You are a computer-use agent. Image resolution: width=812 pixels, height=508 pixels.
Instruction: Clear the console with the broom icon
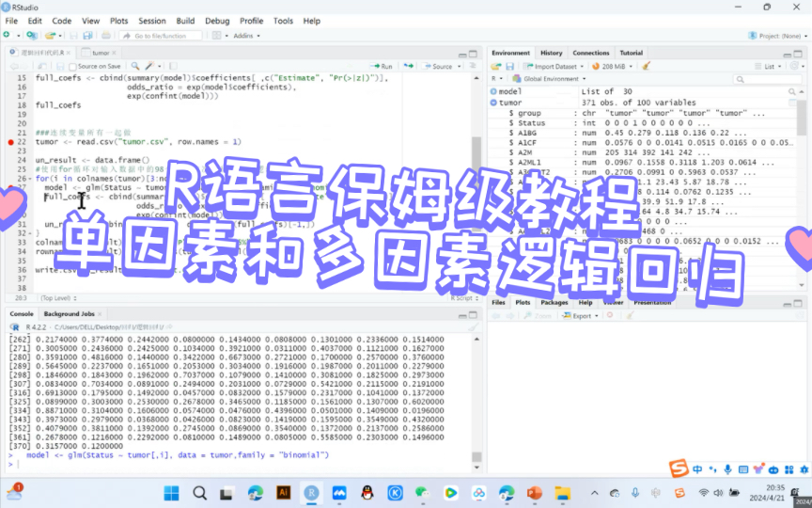click(x=473, y=327)
